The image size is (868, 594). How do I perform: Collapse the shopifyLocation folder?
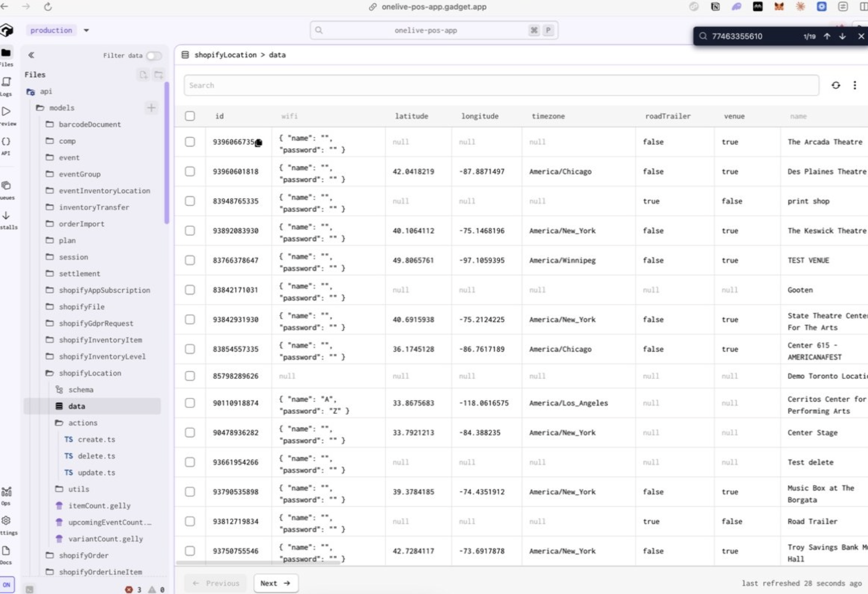click(x=90, y=373)
